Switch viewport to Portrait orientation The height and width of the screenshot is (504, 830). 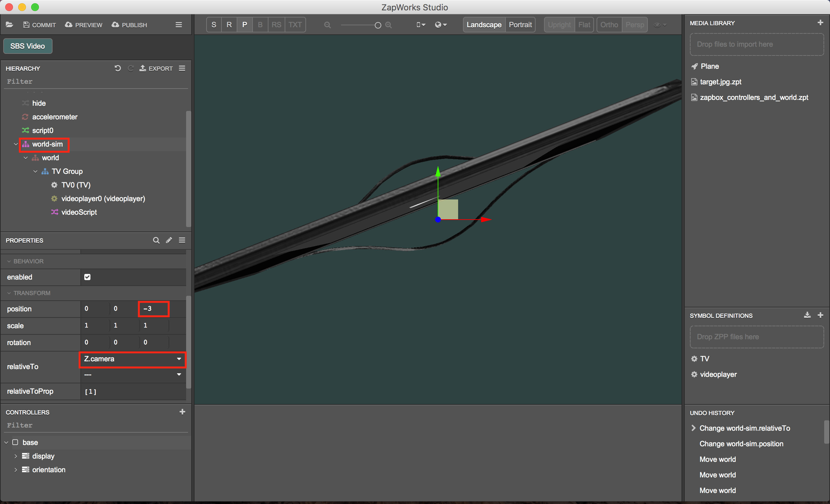pos(520,25)
